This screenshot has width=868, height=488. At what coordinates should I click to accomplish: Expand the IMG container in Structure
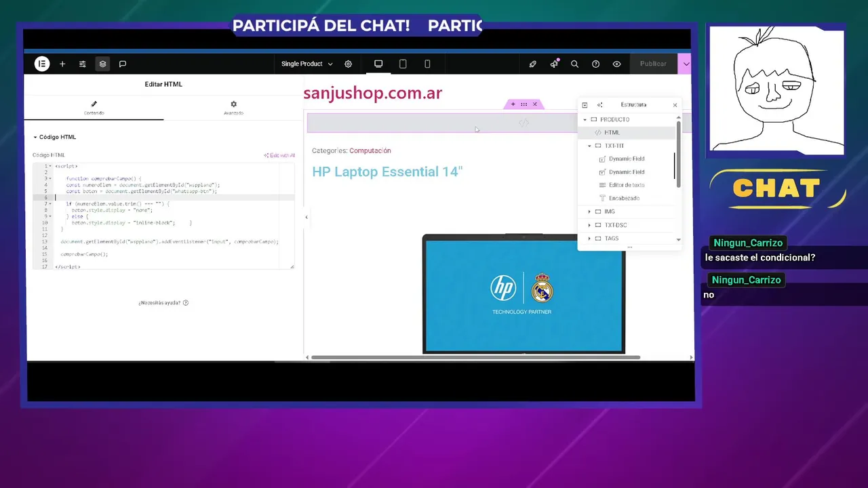(x=589, y=212)
